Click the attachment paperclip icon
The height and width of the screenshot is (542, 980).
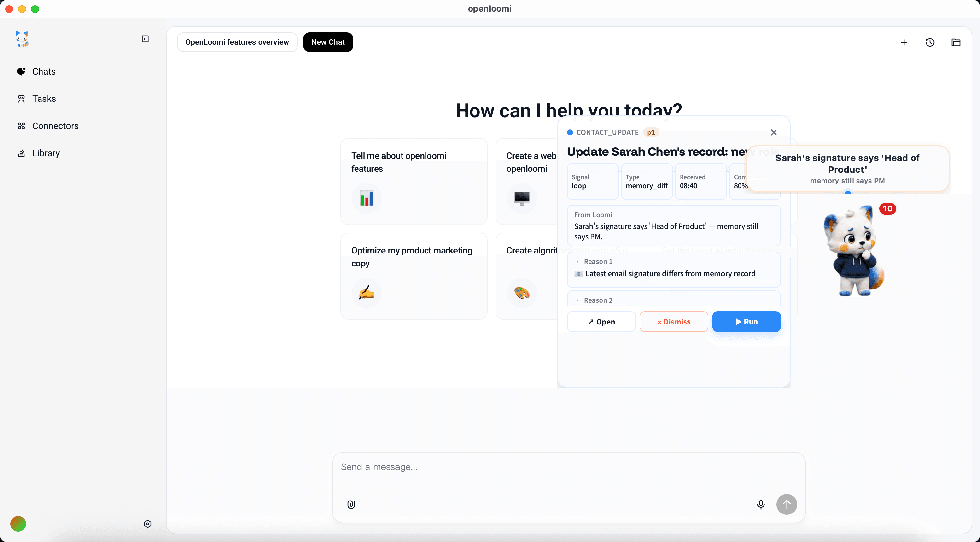tap(351, 505)
